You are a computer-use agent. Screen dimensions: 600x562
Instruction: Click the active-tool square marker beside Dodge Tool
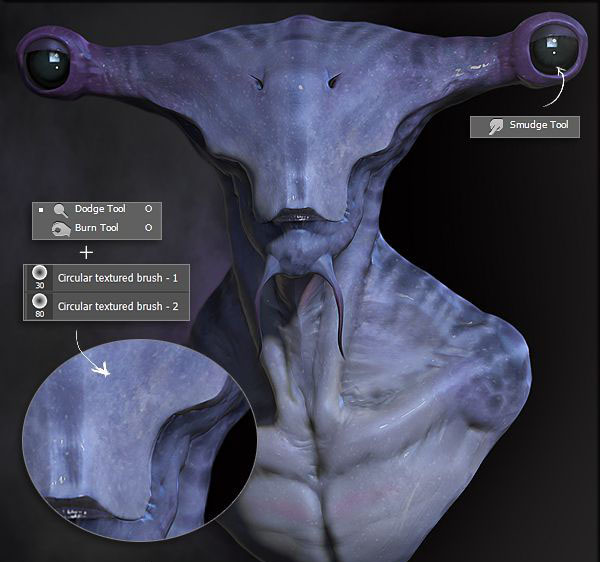pos(41,210)
